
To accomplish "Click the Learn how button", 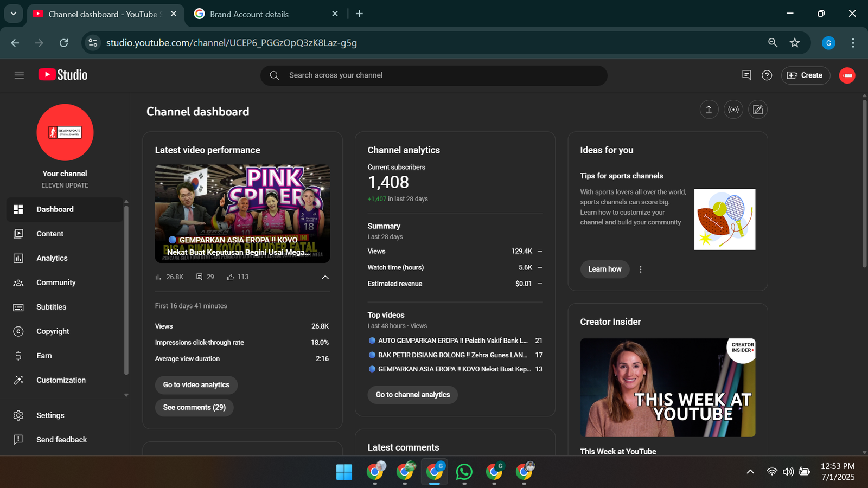I will point(605,269).
